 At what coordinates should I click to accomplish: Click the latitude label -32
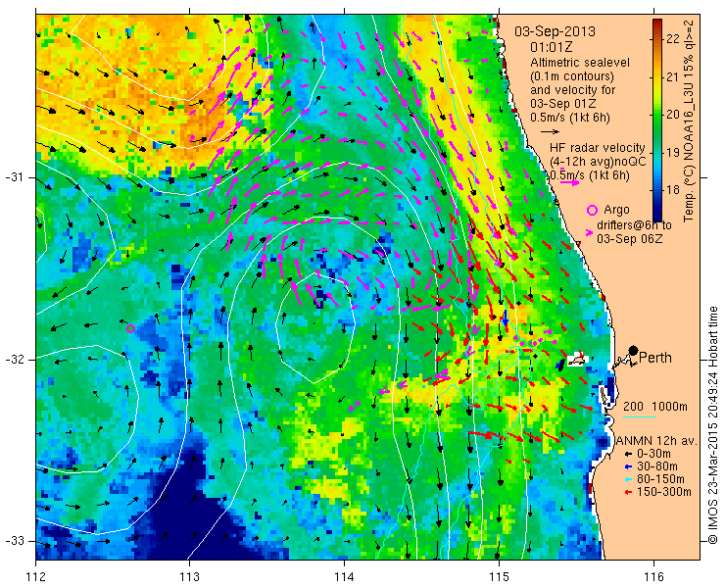click(x=14, y=360)
